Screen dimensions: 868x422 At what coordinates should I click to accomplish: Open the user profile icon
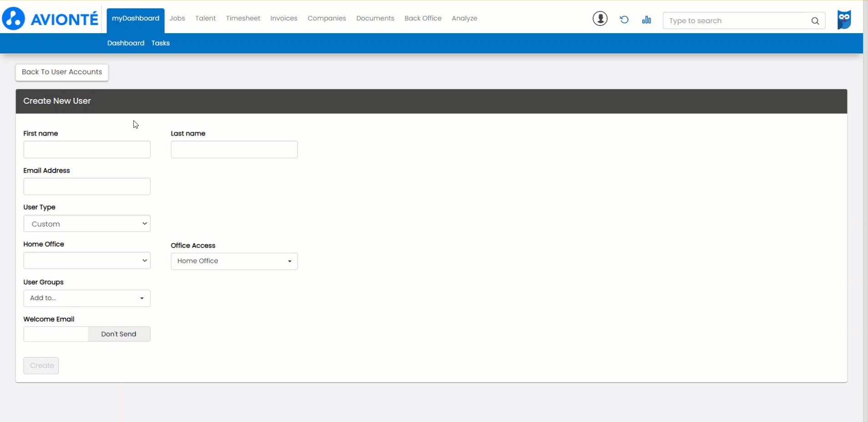tap(600, 19)
